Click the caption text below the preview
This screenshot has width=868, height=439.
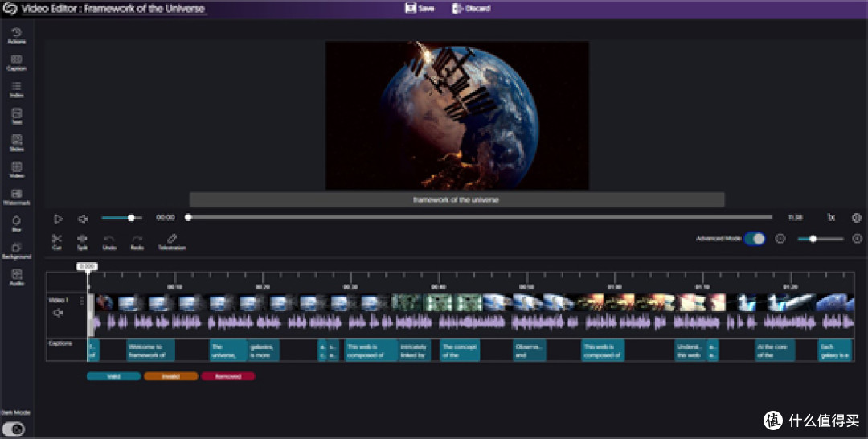(457, 199)
